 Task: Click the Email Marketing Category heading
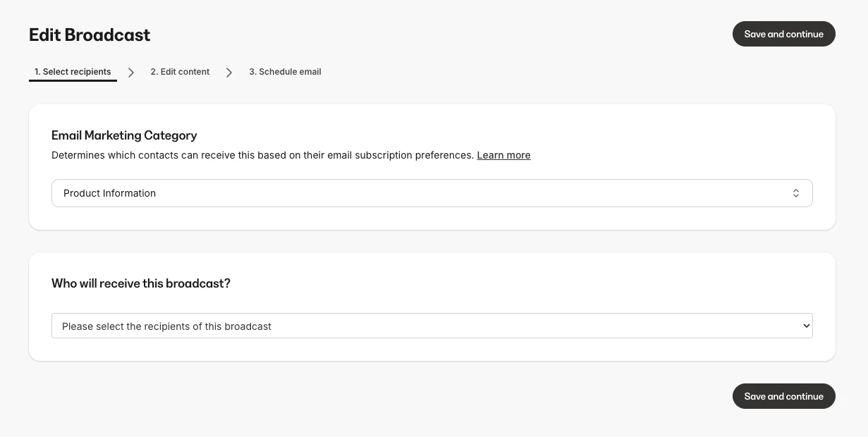[x=124, y=135]
